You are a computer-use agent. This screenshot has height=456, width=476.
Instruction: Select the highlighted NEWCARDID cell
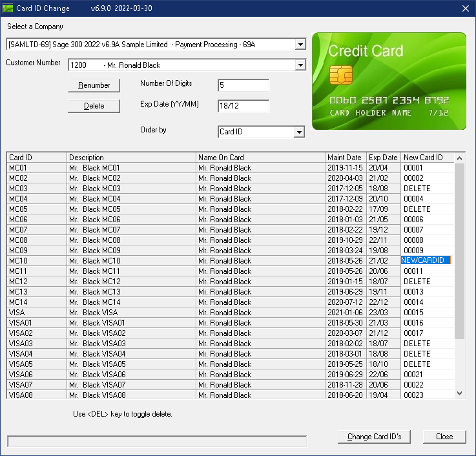(x=426, y=260)
